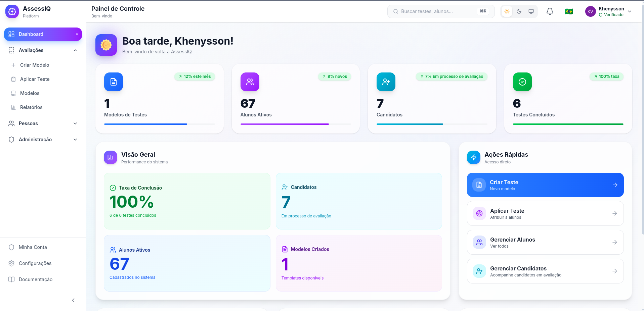644x311 pixels.
Task: Click 'Cadastrados no sistema' text
Action: [x=132, y=277]
